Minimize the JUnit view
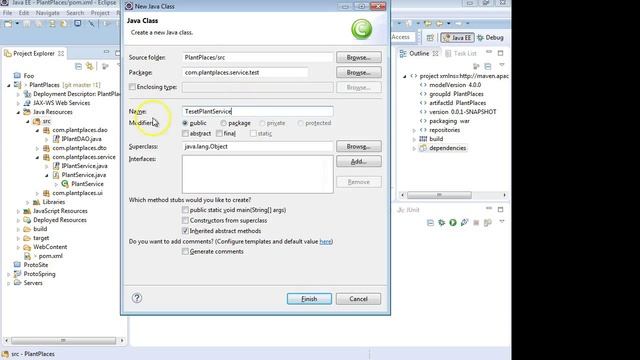 pos(489,209)
